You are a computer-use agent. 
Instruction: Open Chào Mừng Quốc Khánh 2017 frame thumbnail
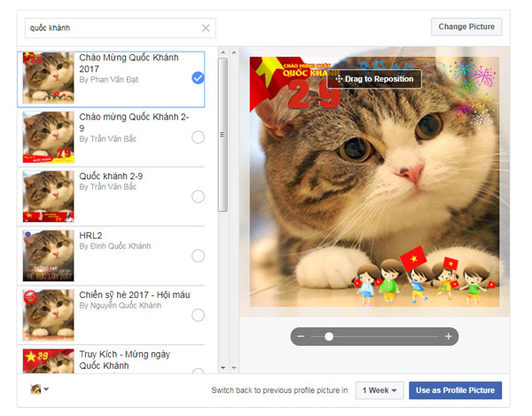pyautogui.click(x=48, y=78)
